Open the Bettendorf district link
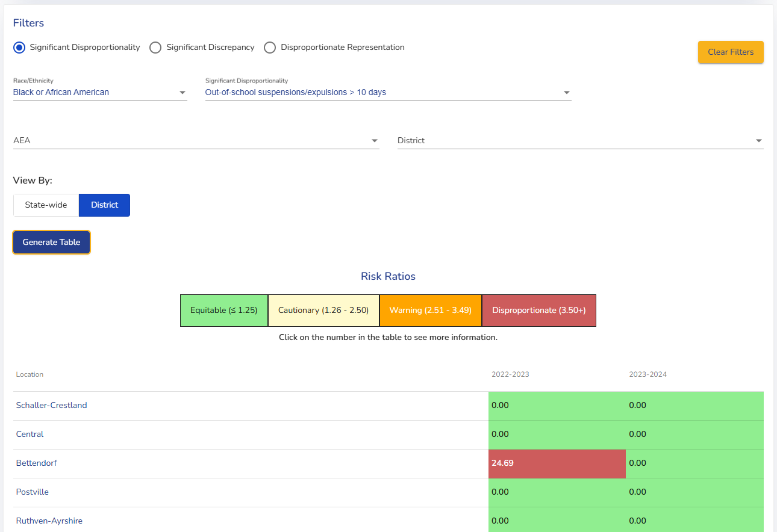This screenshot has width=777, height=532. coord(37,463)
